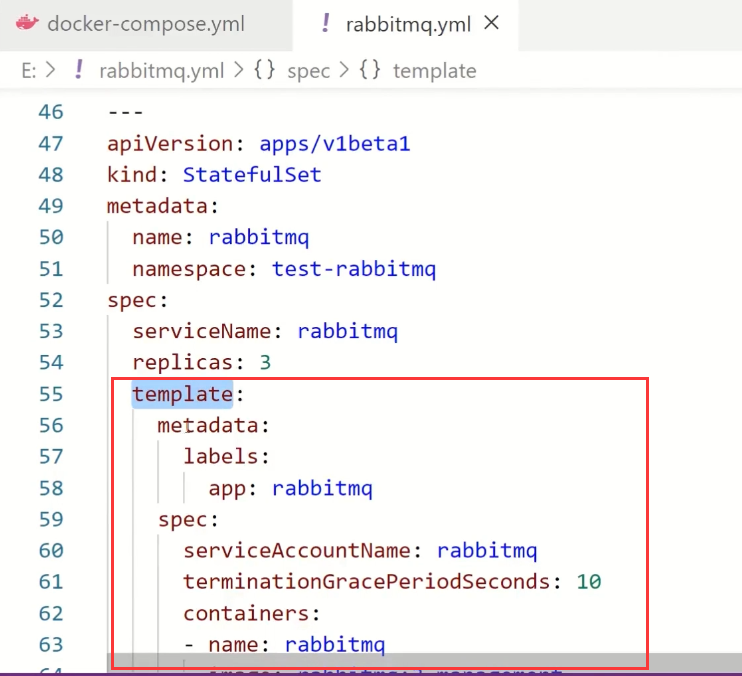742x676 pixels.
Task: Open the spec breadcrumb segment
Action: tap(309, 71)
